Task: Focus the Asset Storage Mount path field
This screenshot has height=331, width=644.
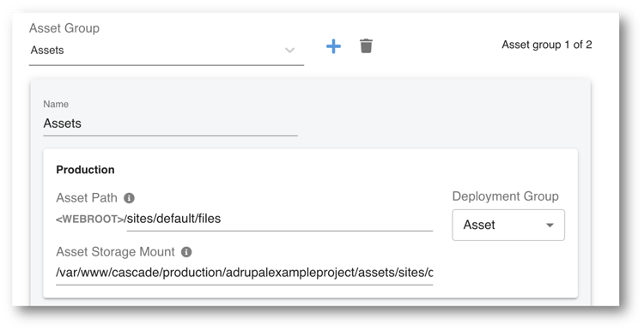Action: tap(245, 273)
